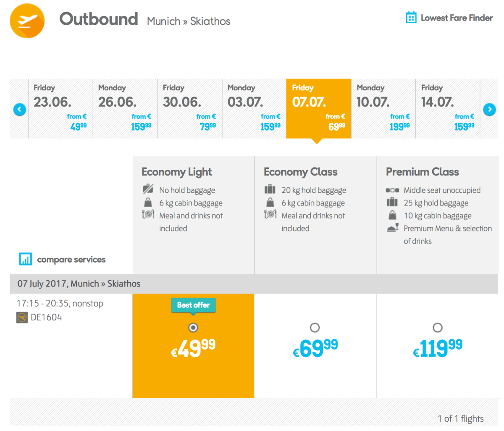
Task: Click the orange airplane Outbound icon
Action: pyautogui.click(x=27, y=21)
